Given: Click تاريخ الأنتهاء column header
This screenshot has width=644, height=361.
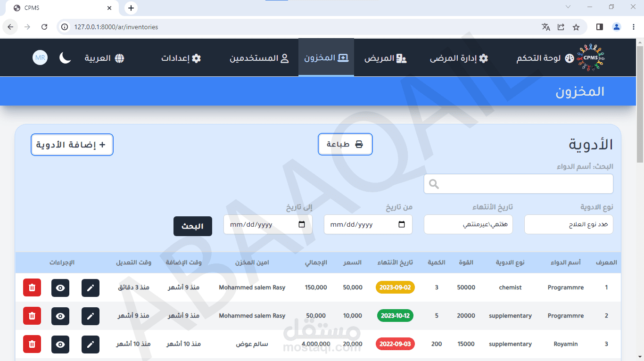Looking at the screenshot, I should (395, 263).
